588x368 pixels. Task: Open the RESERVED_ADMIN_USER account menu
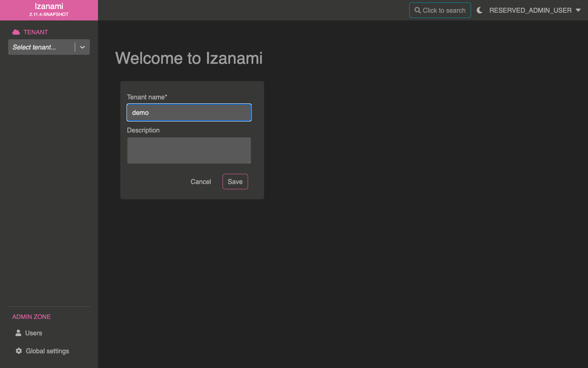[530, 10]
